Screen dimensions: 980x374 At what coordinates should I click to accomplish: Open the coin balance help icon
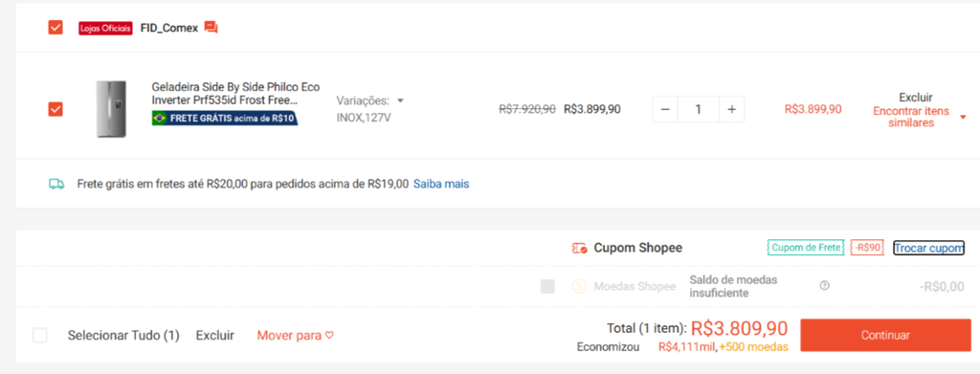tap(824, 286)
